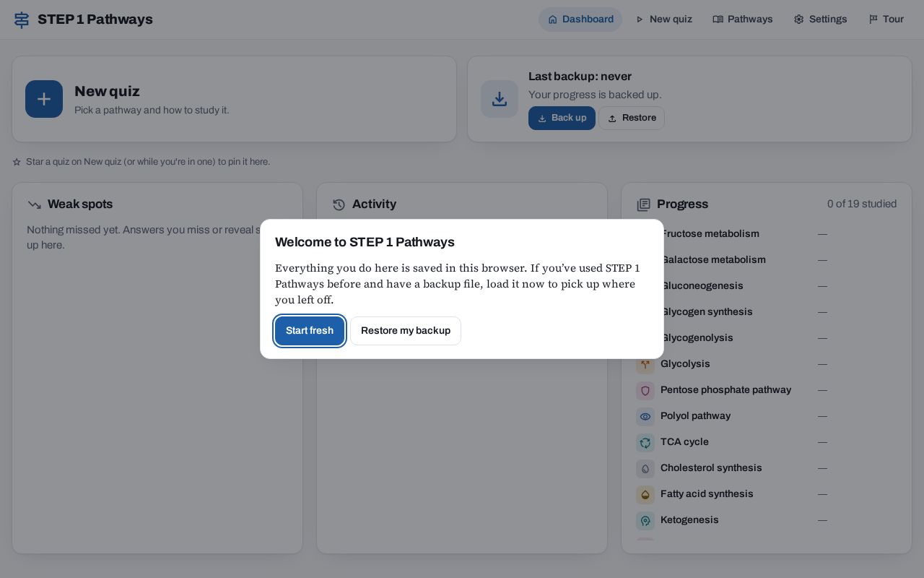Open the Dashboard tab

click(580, 20)
